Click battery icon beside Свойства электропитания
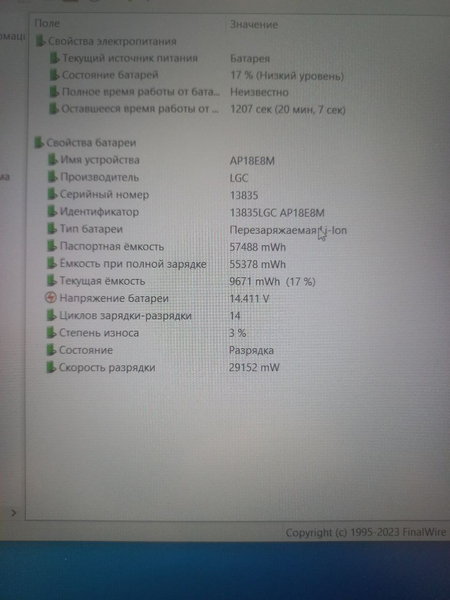 click(x=40, y=41)
